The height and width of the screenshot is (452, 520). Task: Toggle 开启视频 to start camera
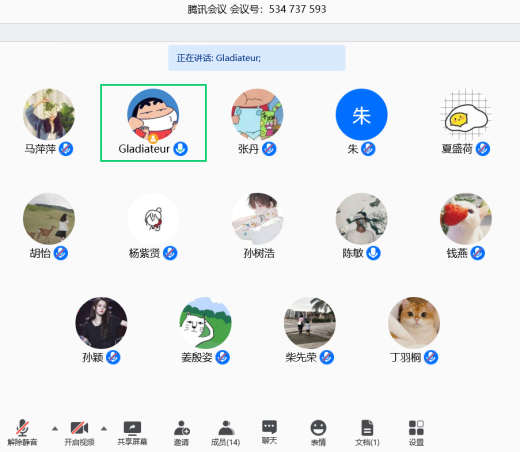79,433
